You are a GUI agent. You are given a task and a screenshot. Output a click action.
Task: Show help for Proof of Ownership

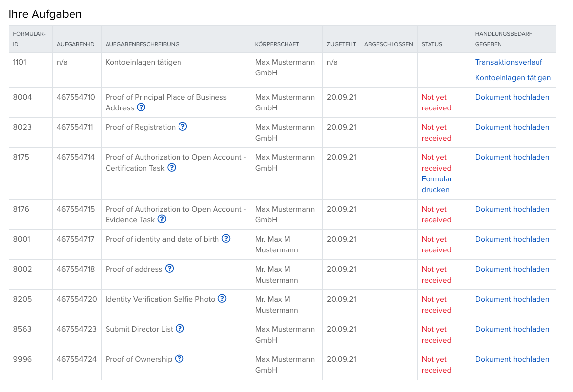(179, 359)
